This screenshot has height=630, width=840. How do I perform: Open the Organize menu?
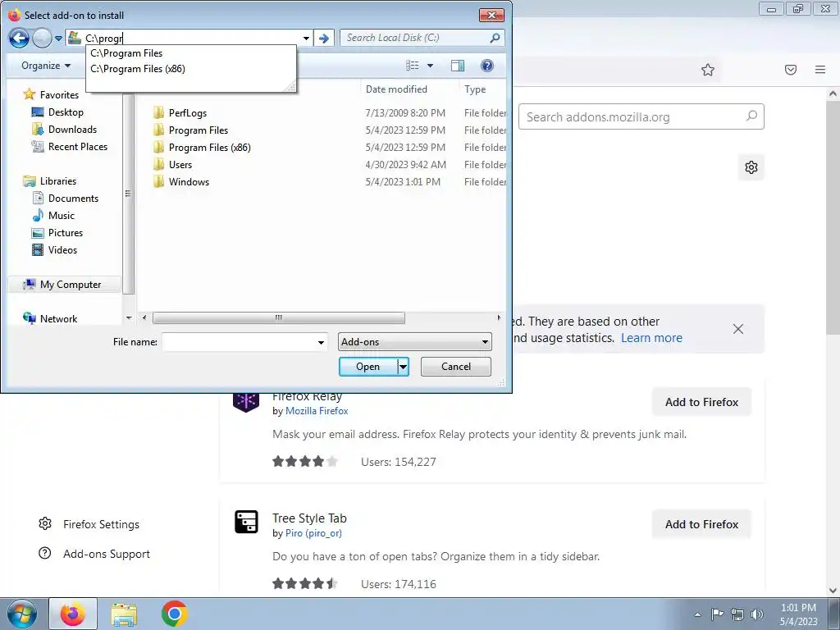pyautogui.click(x=46, y=66)
